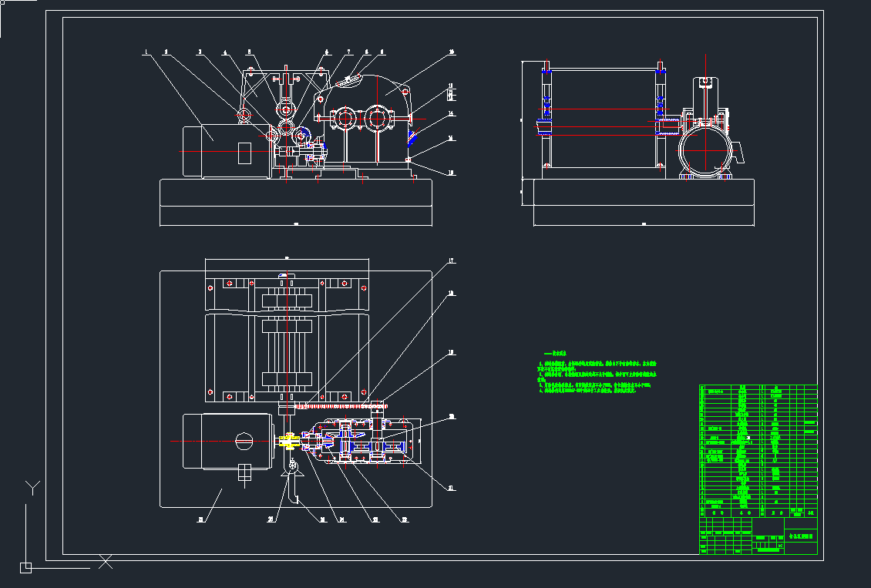Click the Y axis label of UCS icon

click(32, 486)
